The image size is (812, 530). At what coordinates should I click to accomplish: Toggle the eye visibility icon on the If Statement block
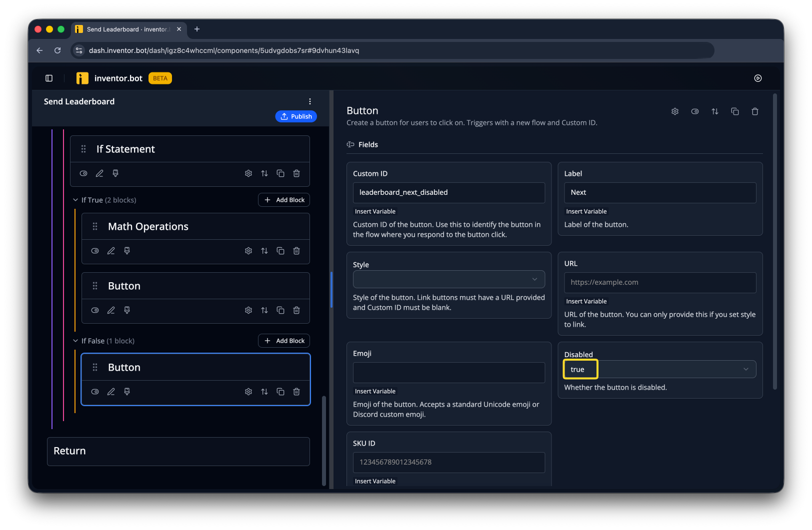point(83,173)
